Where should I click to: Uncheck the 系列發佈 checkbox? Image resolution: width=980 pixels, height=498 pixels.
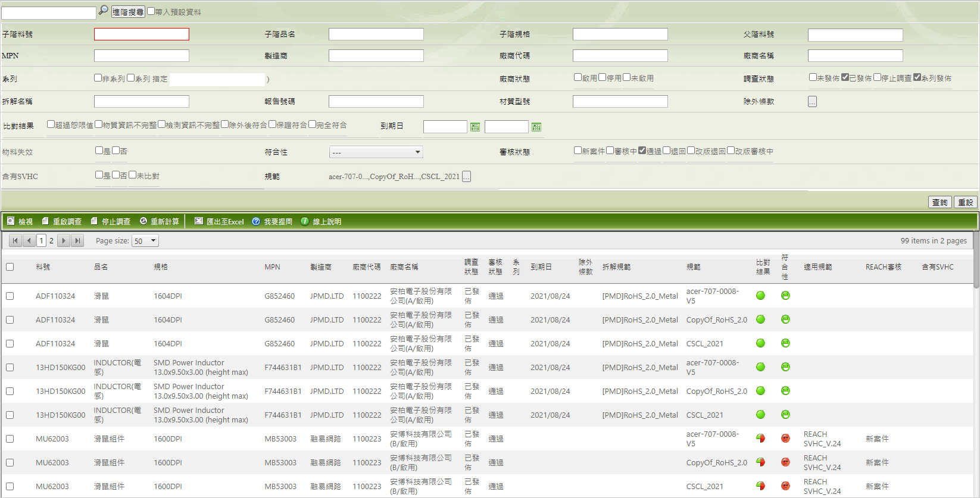[917, 77]
